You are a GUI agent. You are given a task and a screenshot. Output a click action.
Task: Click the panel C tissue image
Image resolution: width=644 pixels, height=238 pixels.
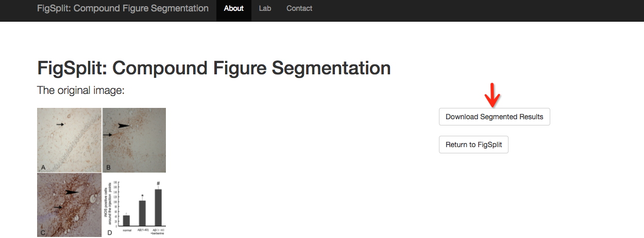click(69, 205)
